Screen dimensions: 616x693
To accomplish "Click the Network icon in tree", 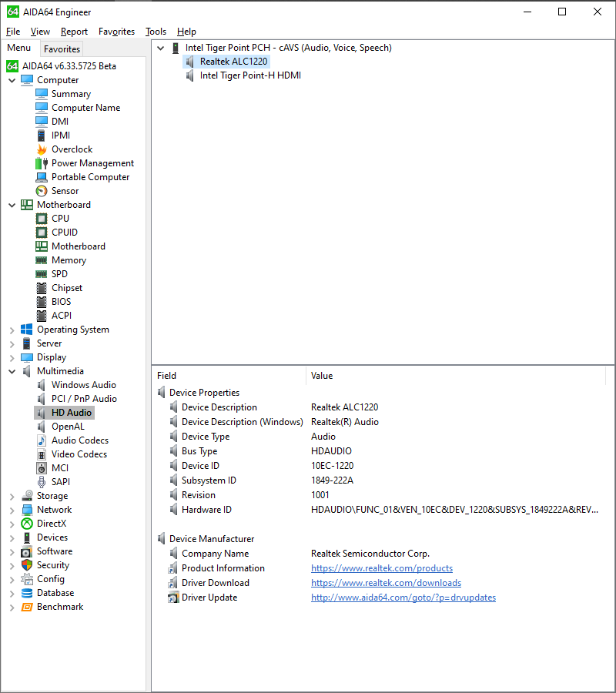I will pos(27,510).
